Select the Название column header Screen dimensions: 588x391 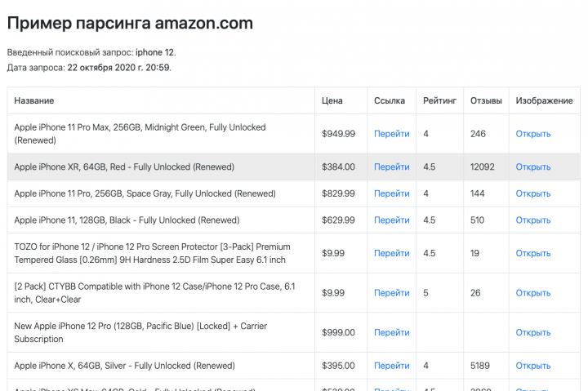[34, 100]
